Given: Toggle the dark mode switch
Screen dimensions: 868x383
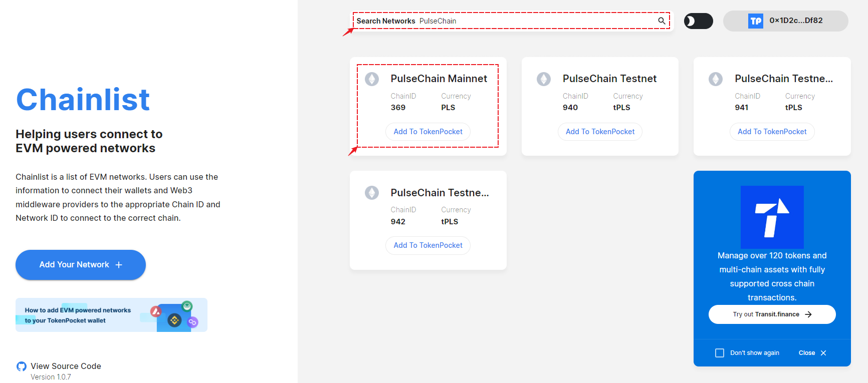Looking at the screenshot, I should (699, 21).
